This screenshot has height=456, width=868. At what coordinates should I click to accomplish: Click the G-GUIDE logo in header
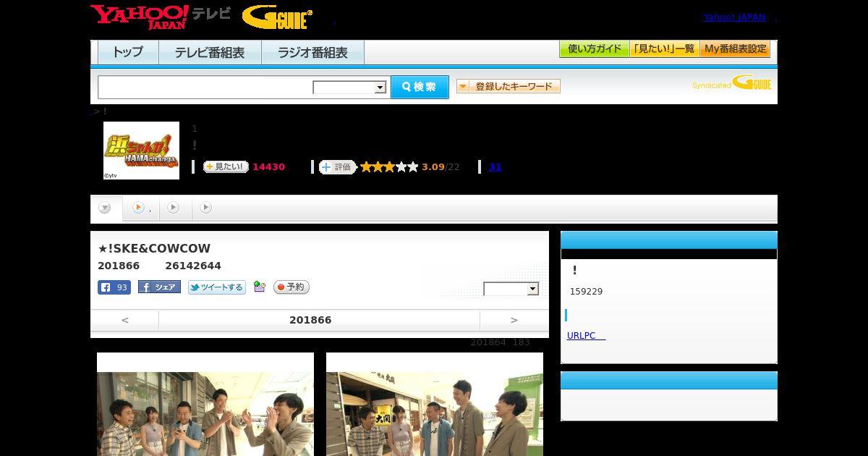277,17
